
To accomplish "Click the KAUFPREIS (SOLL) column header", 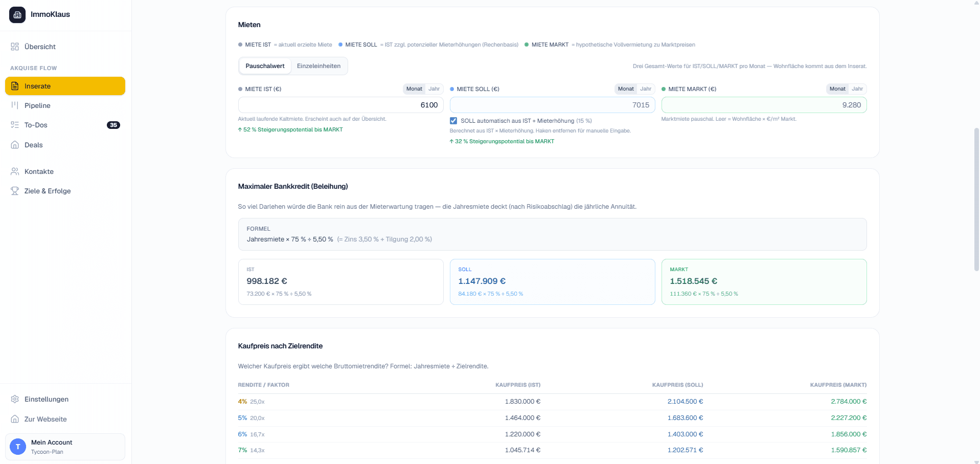I will point(677,385).
